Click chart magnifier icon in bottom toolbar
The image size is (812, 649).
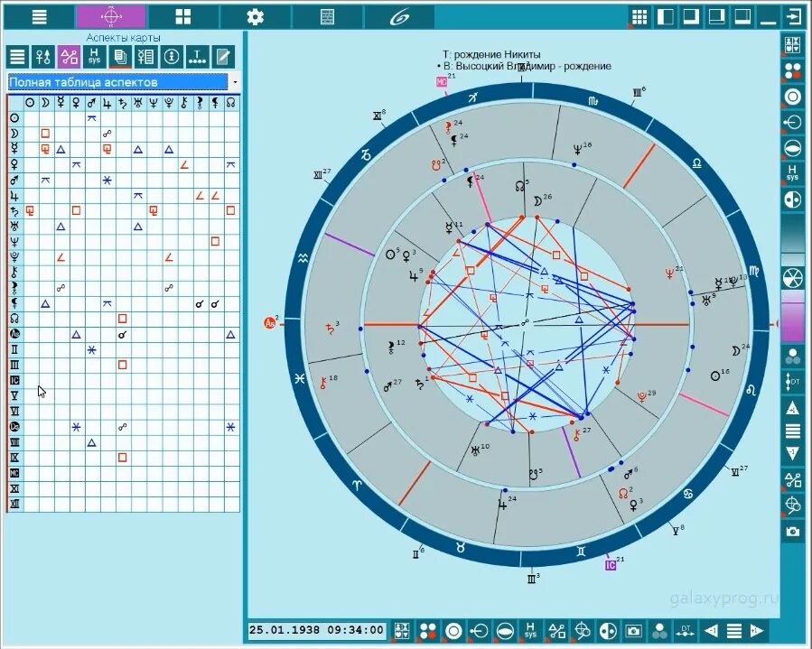pyautogui.click(x=582, y=631)
